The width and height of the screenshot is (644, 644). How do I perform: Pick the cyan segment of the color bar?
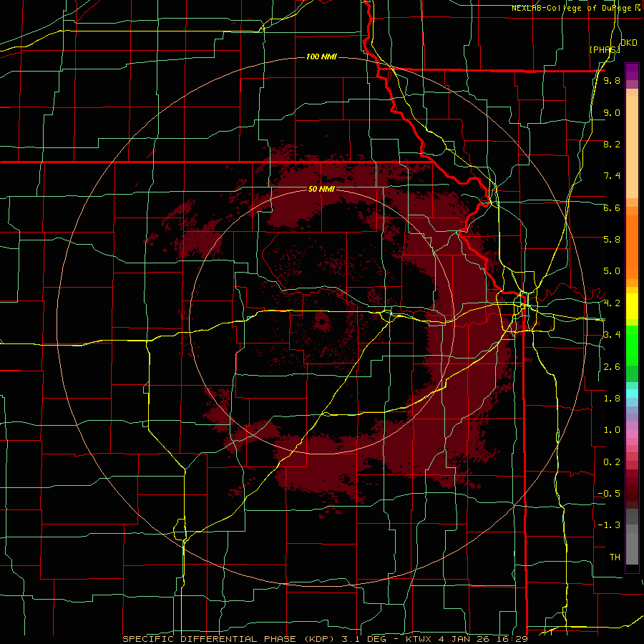pyautogui.click(x=632, y=394)
